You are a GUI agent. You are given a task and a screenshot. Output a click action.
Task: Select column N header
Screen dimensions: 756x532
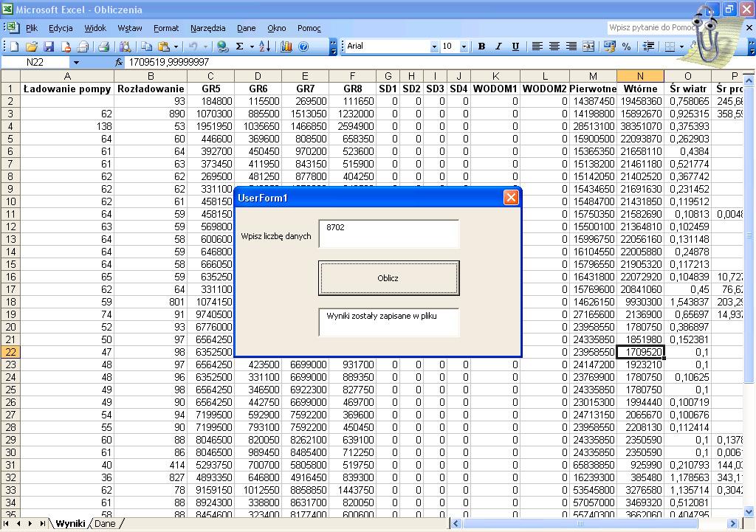tap(640, 76)
